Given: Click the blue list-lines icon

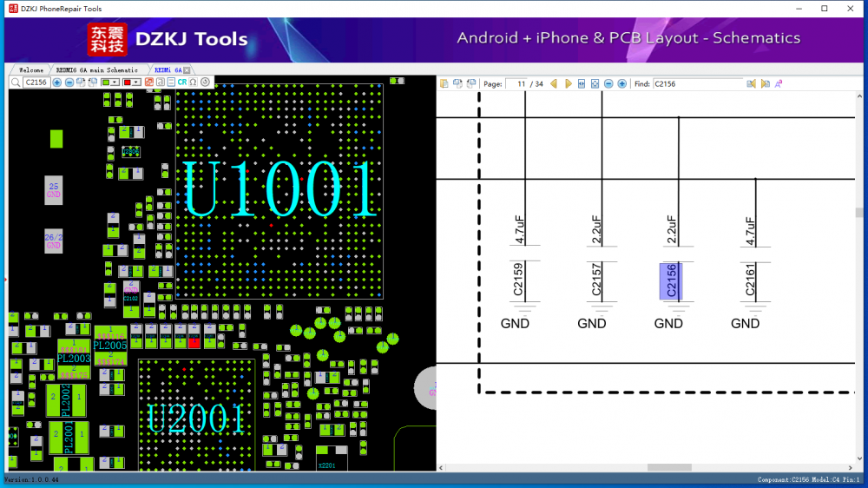Looking at the screenshot, I should click(171, 82).
